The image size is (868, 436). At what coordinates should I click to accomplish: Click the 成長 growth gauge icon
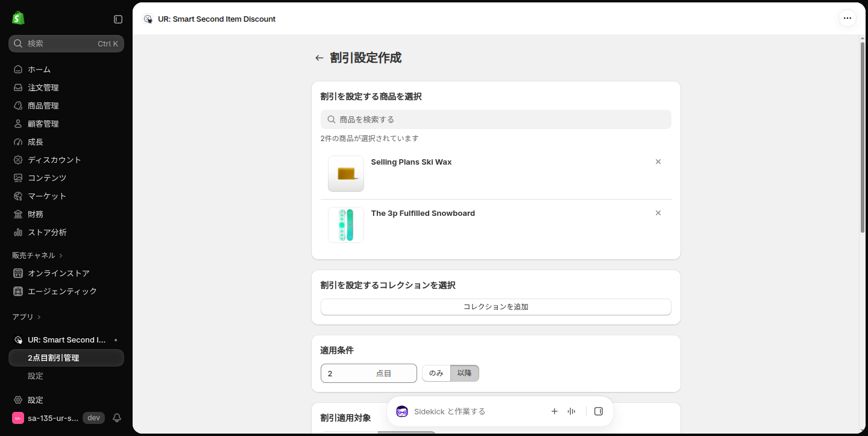pyautogui.click(x=18, y=142)
